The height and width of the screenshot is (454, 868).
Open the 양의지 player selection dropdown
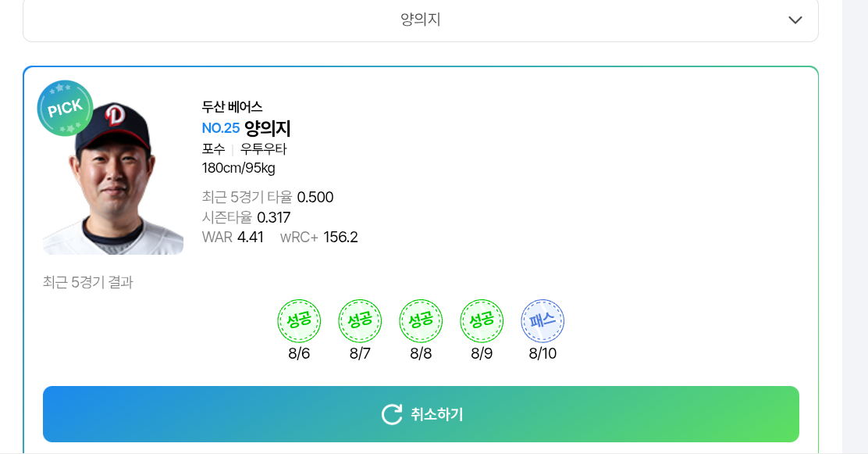[420, 20]
